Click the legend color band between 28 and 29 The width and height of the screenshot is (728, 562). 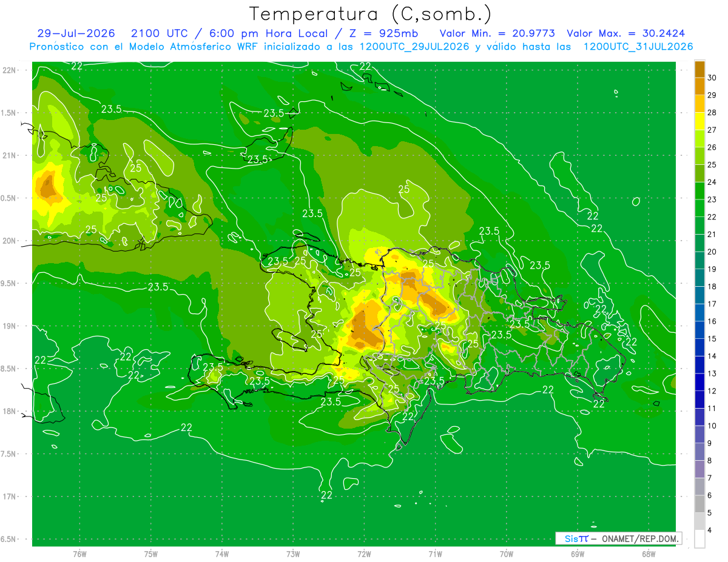point(699,104)
